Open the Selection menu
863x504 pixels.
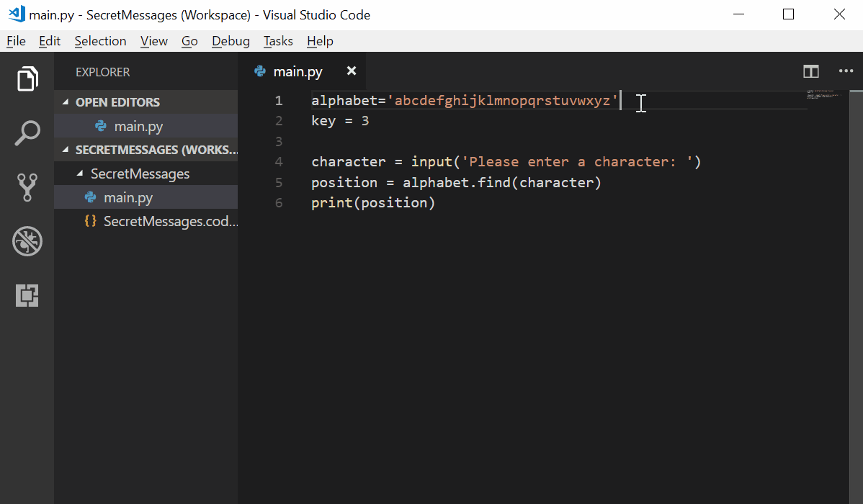pyautogui.click(x=100, y=41)
